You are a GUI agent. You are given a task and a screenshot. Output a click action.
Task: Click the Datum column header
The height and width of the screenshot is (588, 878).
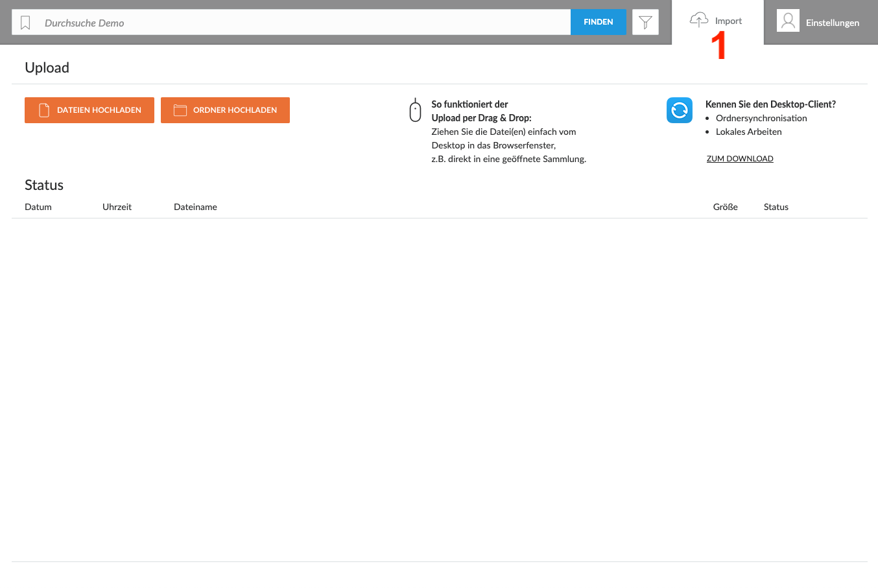click(x=38, y=207)
